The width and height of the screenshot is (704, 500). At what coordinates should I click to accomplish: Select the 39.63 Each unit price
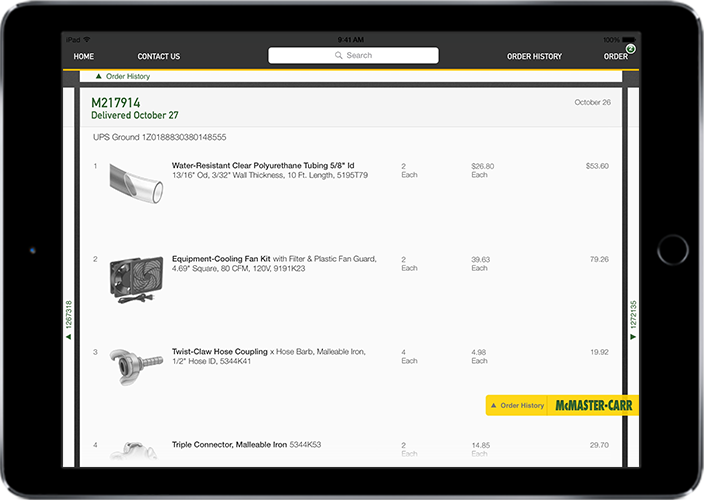coord(480,264)
